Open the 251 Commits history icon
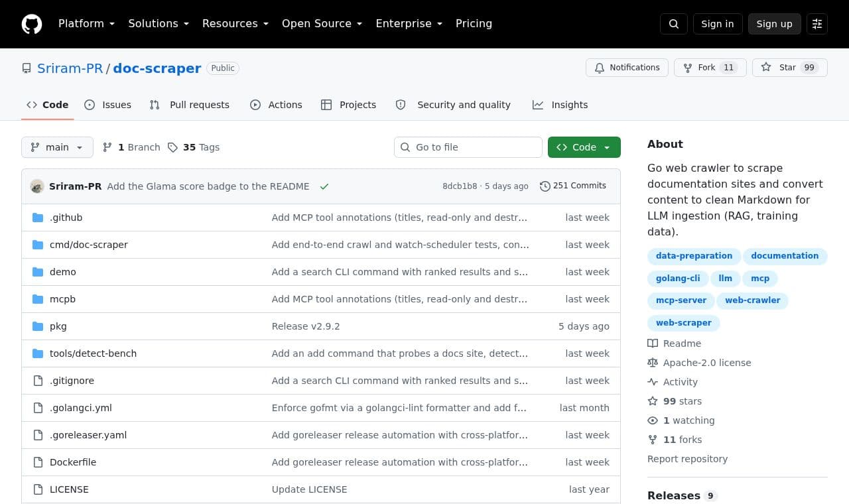The image size is (849, 504). [x=545, y=186]
